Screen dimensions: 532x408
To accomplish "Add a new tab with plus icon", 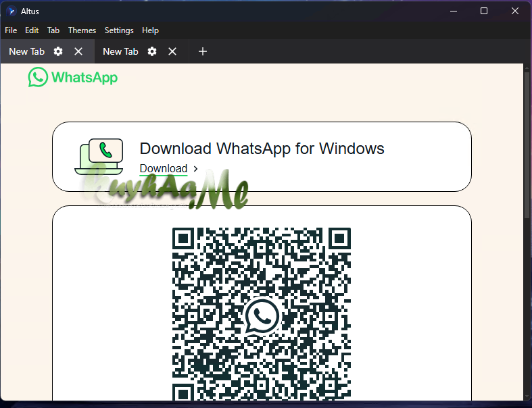I will (203, 51).
